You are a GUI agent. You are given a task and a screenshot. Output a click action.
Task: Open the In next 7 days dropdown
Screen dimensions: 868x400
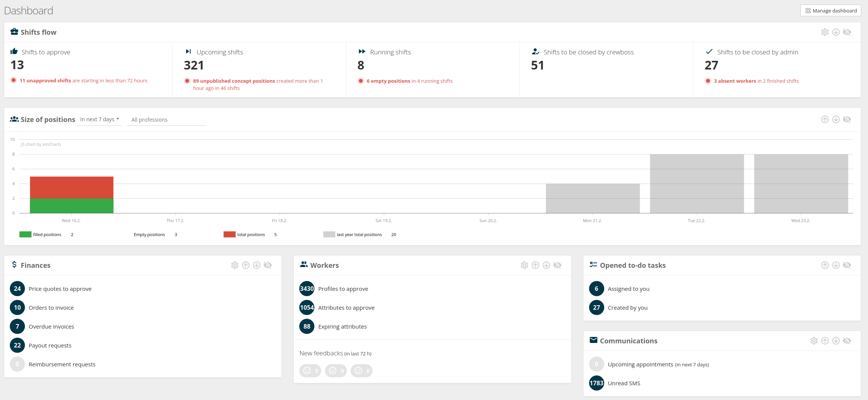pyautogui.click(x=99, y=119)
